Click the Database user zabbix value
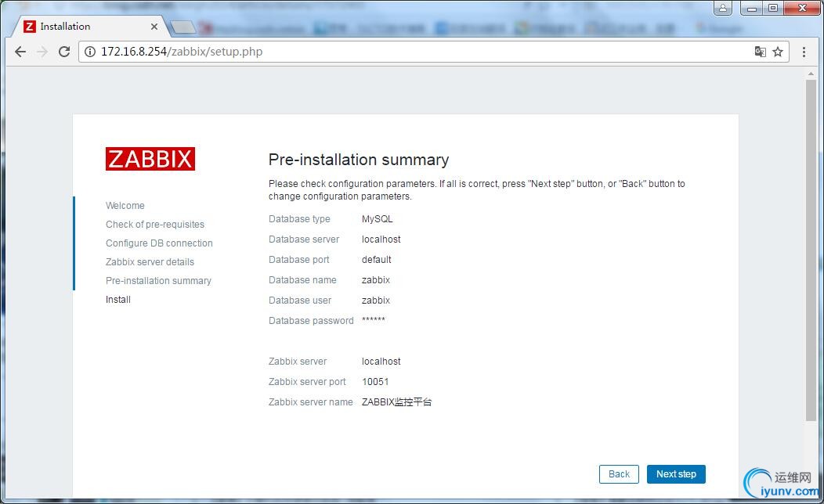The width and height of the screenshot is (824, 504). (x=376, y=301)
